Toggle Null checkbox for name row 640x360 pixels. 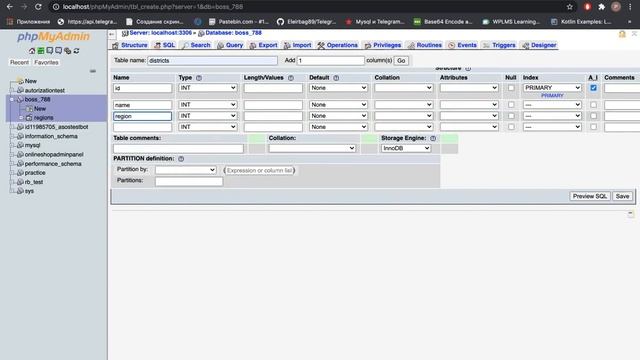click(x=511, y=105)
